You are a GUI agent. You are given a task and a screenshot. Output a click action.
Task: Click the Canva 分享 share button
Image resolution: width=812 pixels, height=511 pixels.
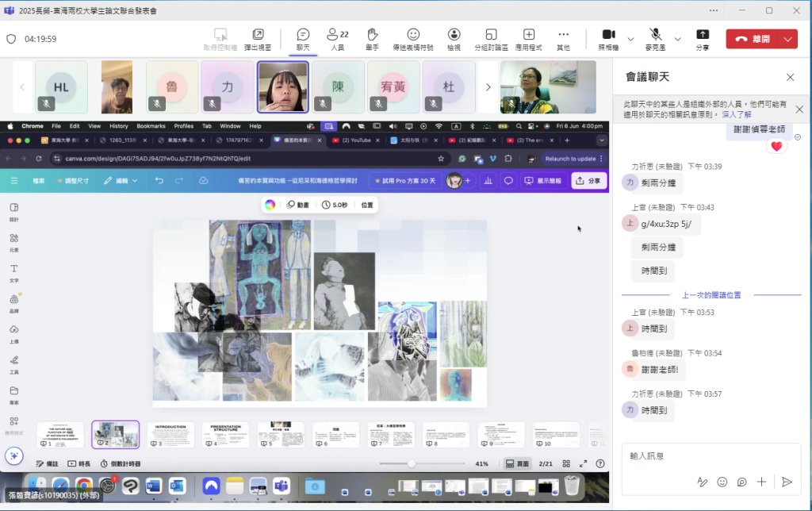[589, 181]
